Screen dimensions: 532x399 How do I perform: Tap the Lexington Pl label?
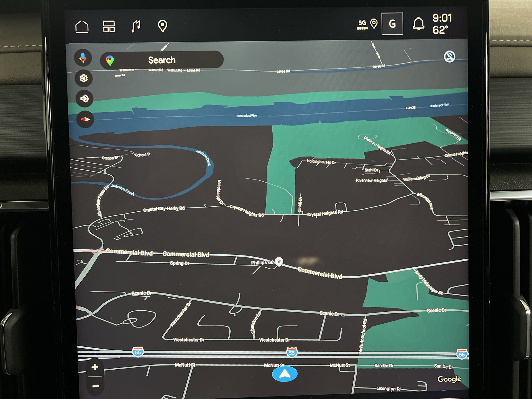click(x=388, y=389)
